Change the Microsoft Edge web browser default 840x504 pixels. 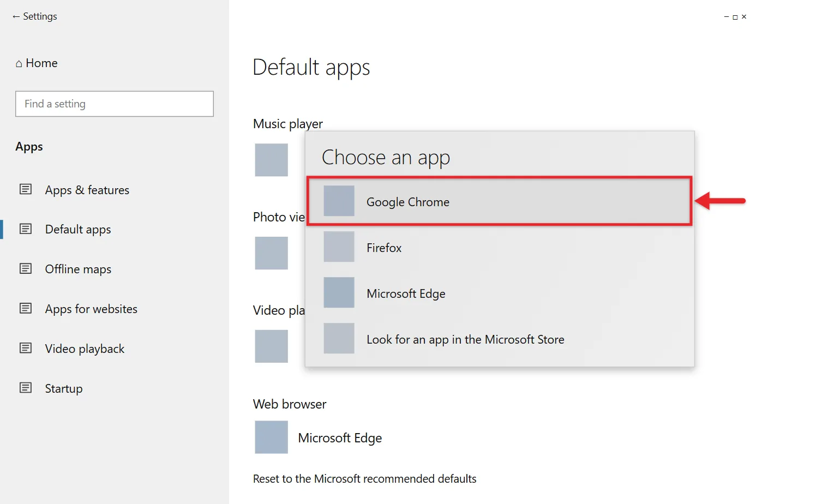(319, 437)
